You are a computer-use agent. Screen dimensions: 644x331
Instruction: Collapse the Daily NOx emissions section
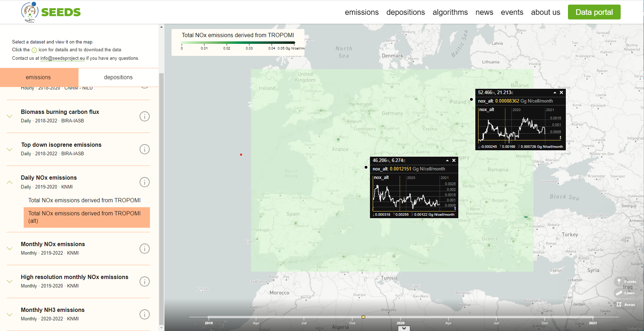[10, 182]
